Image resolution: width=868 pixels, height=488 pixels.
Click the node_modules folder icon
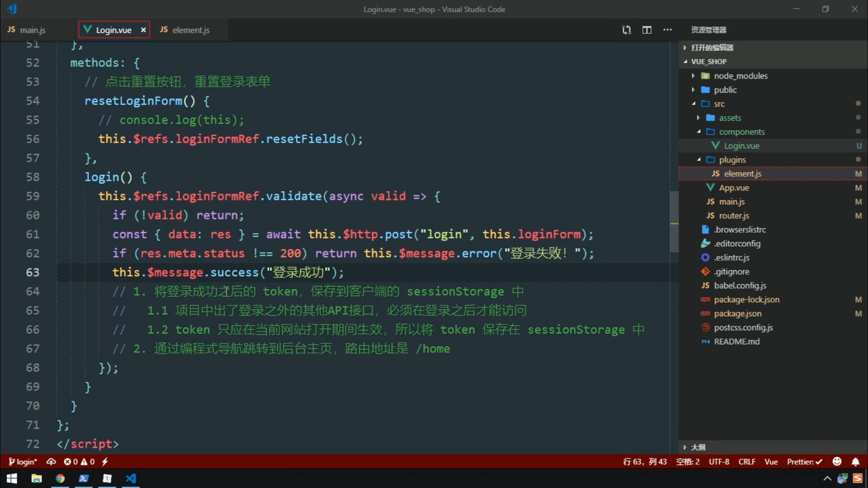click(x=705, y=76)
